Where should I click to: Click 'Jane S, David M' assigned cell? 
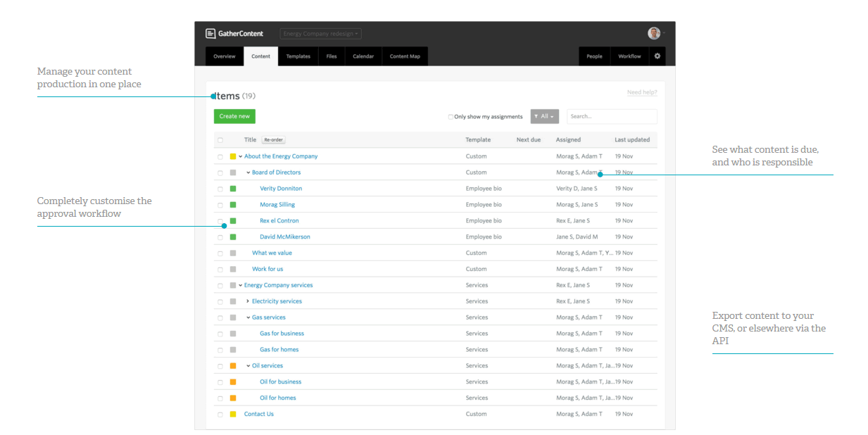pos(577,237)
